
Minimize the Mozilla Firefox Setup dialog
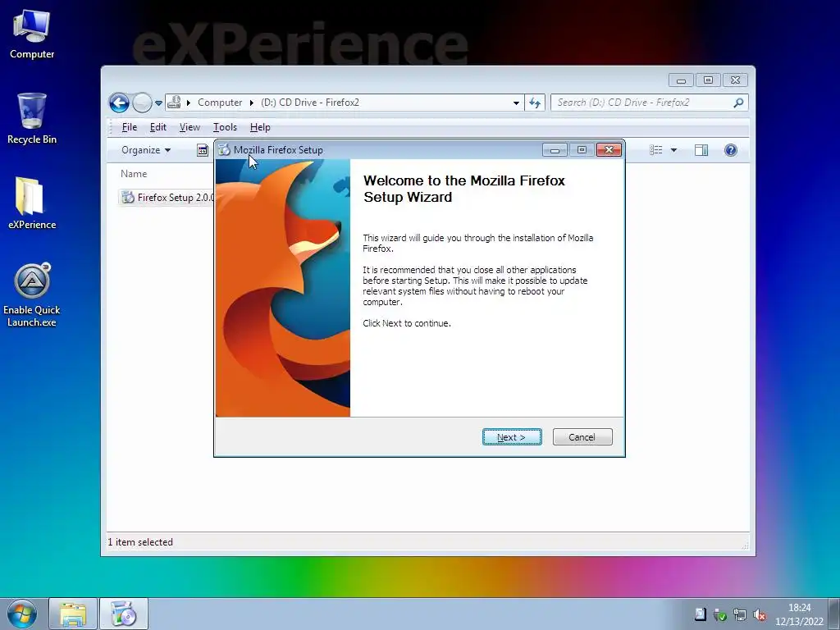(x=555, y=150)
